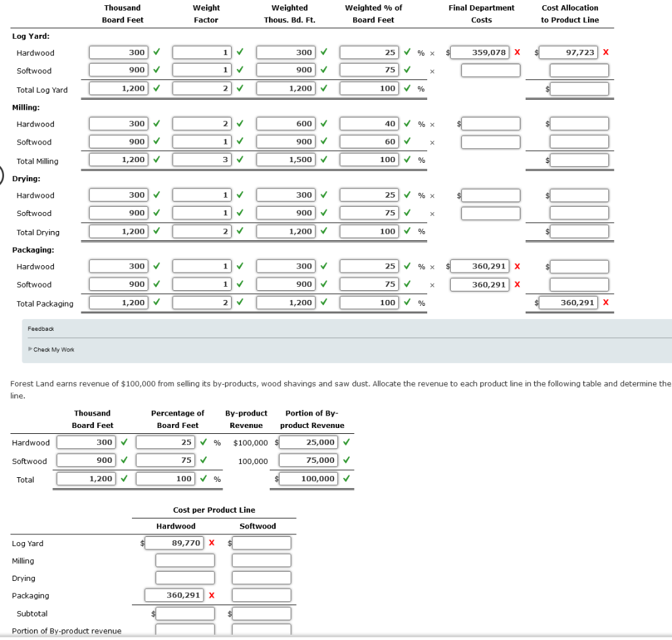Viewport: 672px width, 640px height.
Task: Click Packaging Softwood Final Department Costs field
Action: (x=480, y=285)
